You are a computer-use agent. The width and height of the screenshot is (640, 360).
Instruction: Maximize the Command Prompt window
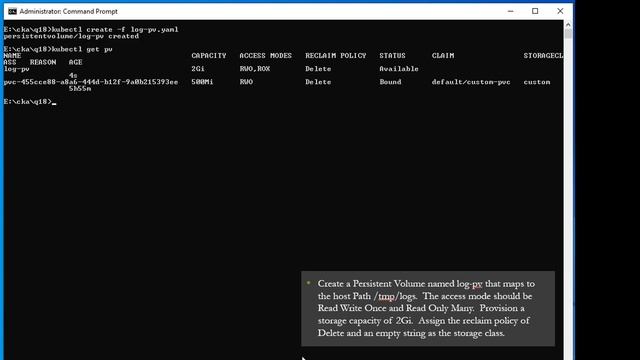pyautogui.click(x=535, y=11)
